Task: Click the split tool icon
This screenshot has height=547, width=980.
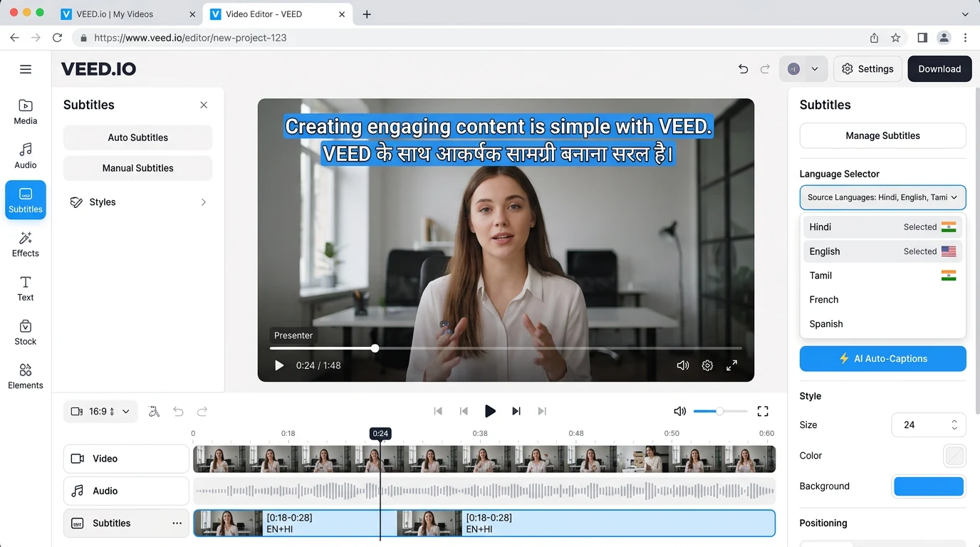Action: click(x=154, y=412)
